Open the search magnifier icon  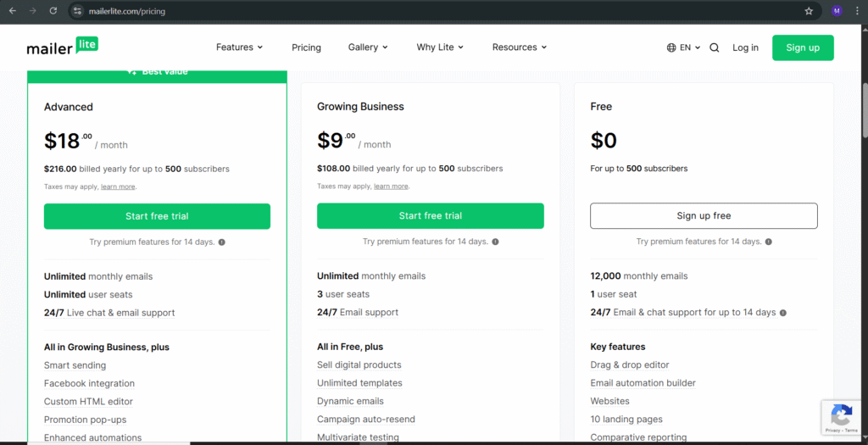714,47
